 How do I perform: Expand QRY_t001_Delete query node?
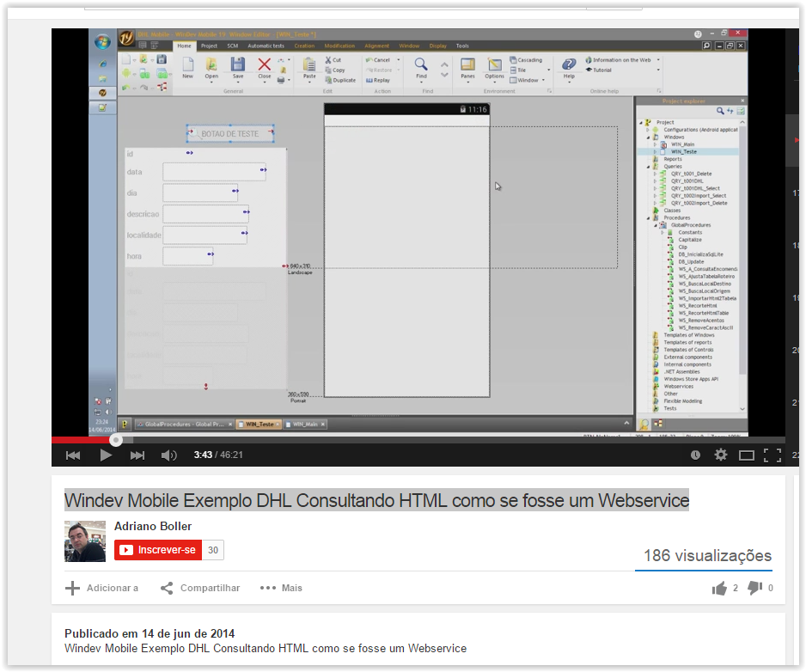click(655, 174)
